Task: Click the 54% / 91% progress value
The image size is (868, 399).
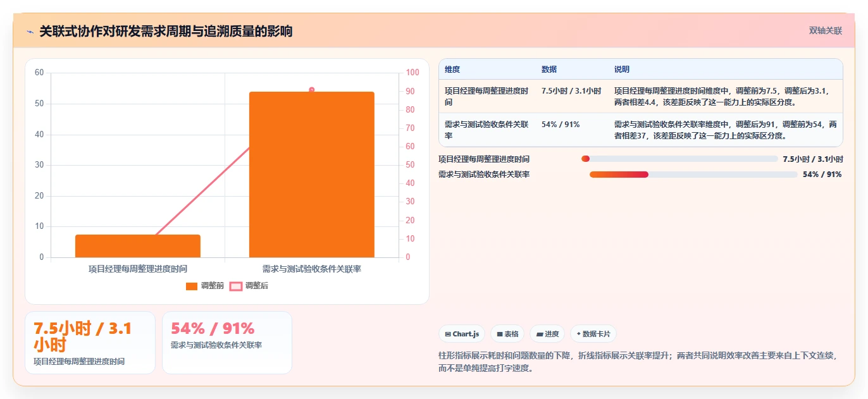Action: point(822,175)
